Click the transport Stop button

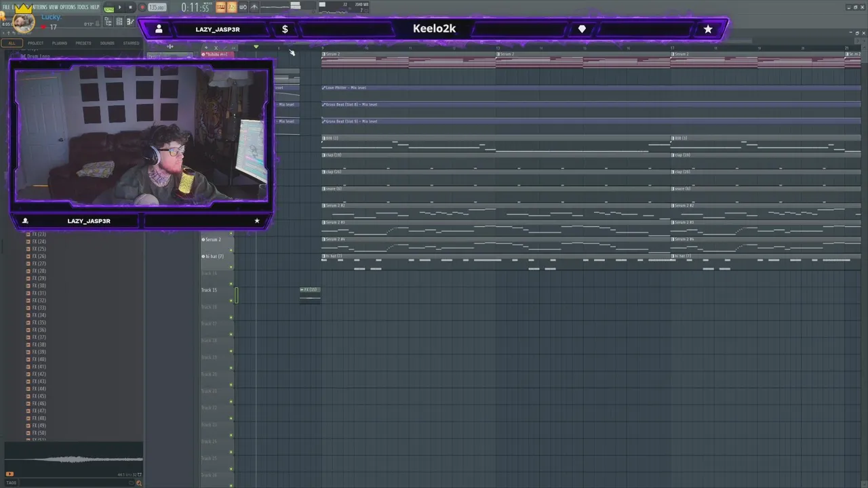pos(130,7)
